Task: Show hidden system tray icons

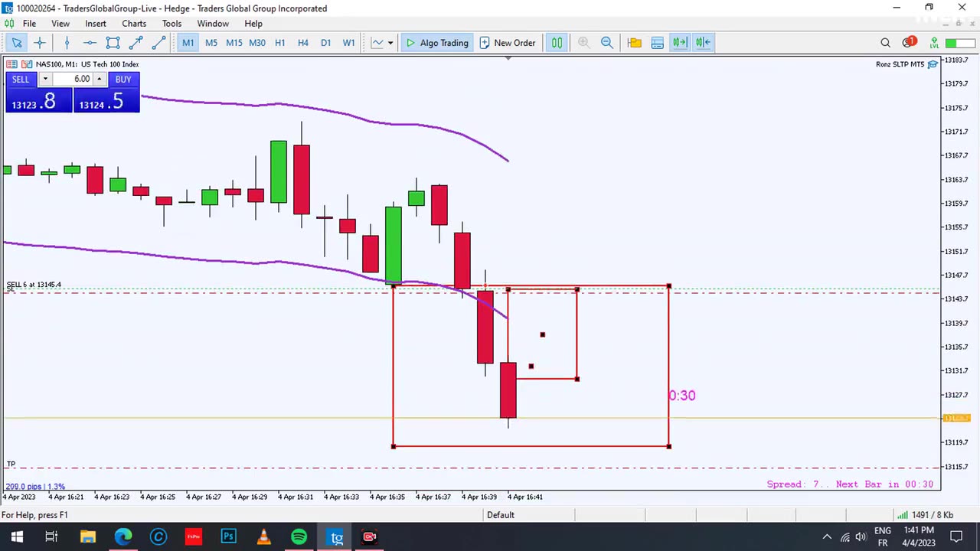Action: (827, 536)
